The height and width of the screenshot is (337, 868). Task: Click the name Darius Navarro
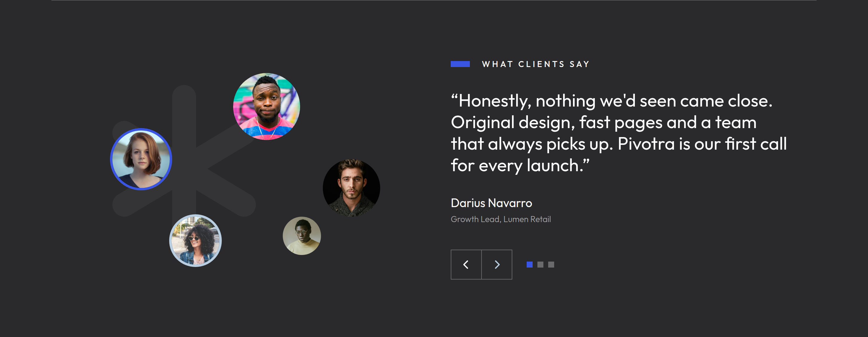pyautogui.click(x=491, y=203)
